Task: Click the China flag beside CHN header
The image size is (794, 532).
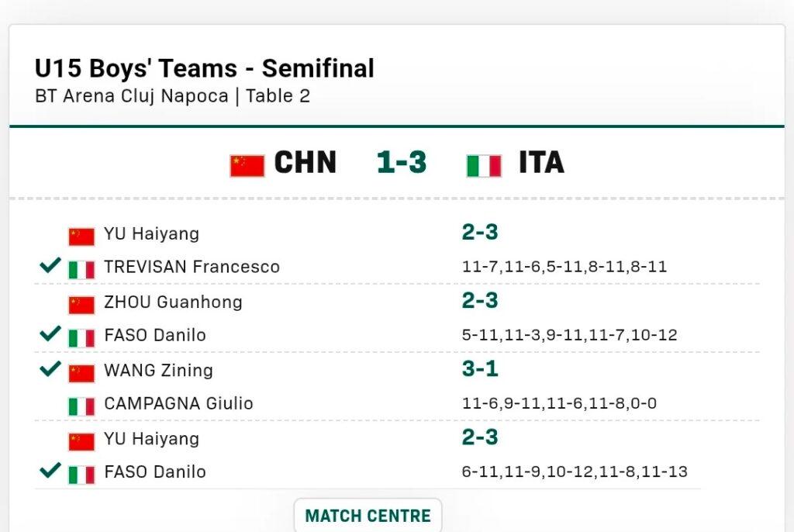Action: pyautogui.click(x=247, y=165)
